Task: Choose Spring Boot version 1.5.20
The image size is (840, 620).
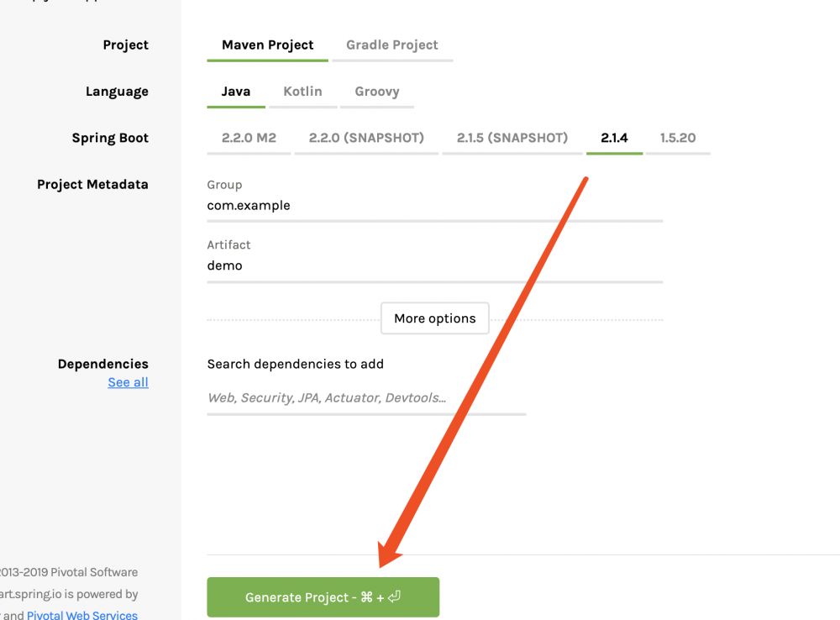Action: pos(678,138)
